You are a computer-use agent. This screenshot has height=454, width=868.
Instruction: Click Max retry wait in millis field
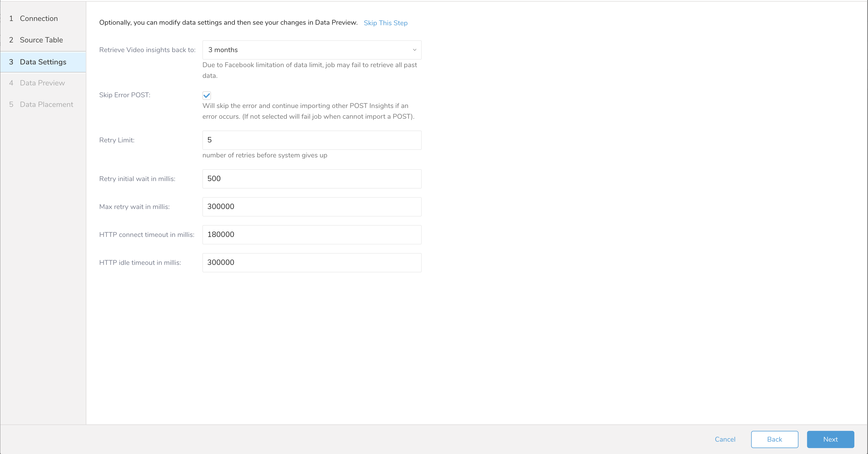(312, 207)
